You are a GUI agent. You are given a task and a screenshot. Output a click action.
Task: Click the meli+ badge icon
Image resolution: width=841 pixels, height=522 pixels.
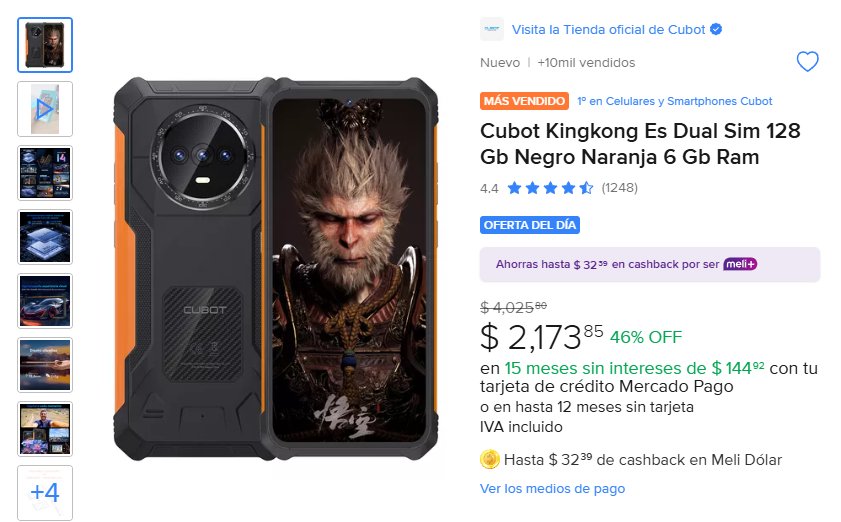(740, 264)
